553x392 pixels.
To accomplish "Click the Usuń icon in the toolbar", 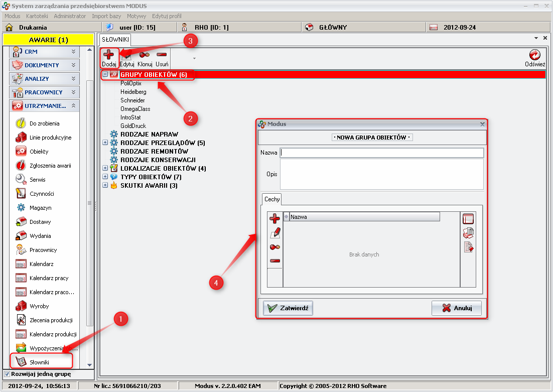I will point(162,56).
